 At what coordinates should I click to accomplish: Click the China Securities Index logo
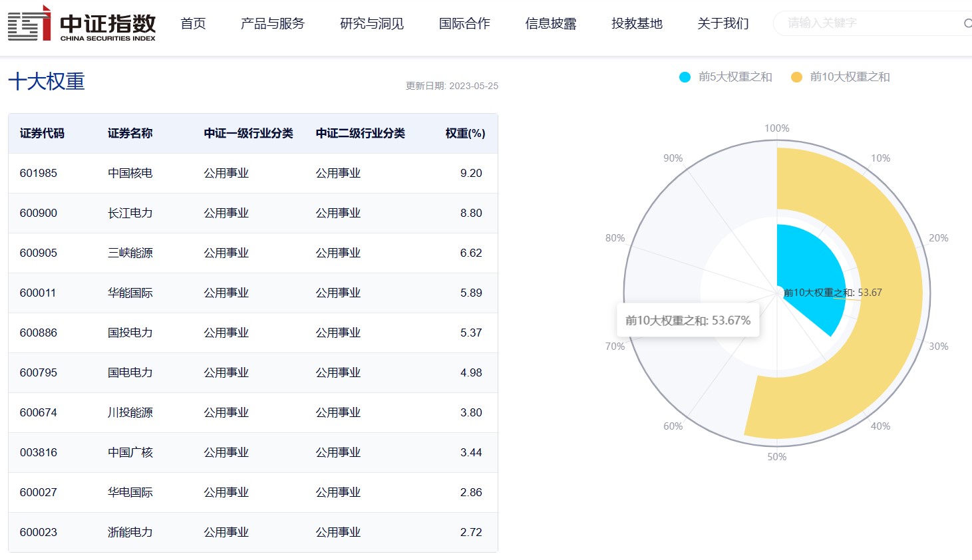point(82,24)
